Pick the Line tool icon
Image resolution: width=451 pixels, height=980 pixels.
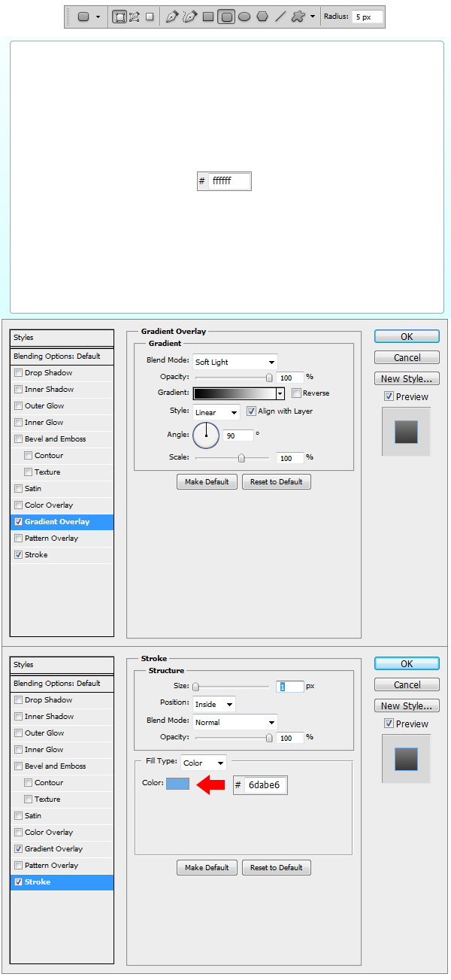[x=280, y=17]
